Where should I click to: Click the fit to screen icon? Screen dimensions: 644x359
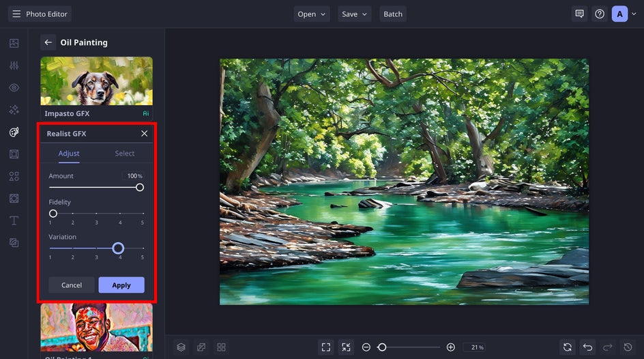click(325, 347)
